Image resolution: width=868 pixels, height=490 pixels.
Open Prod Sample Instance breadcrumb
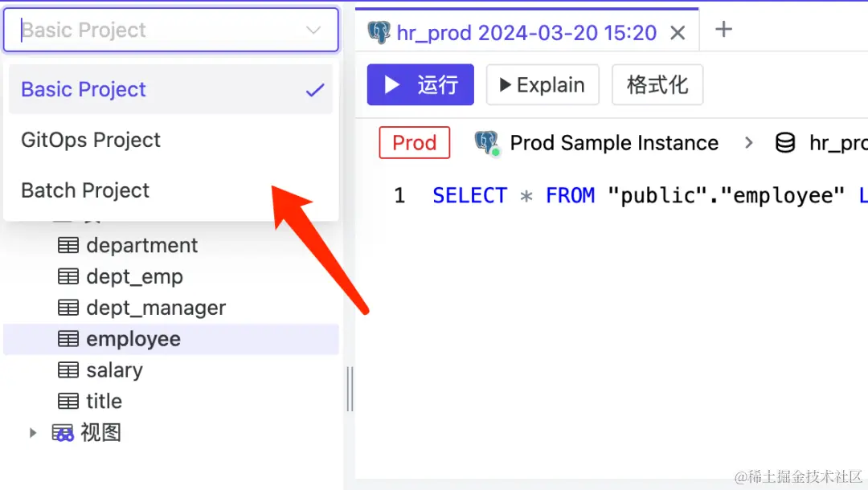[614, 143]
